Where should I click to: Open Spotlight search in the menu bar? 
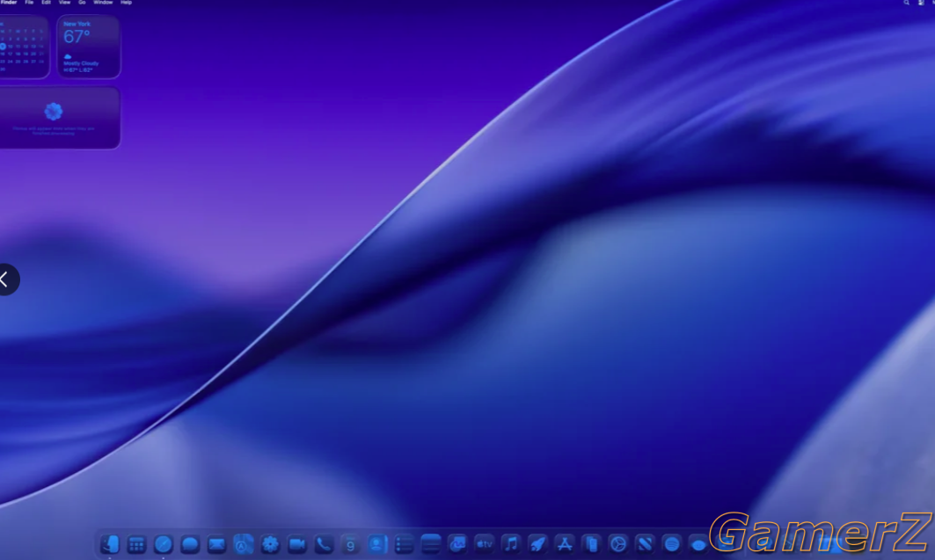(x=906, y=3)
